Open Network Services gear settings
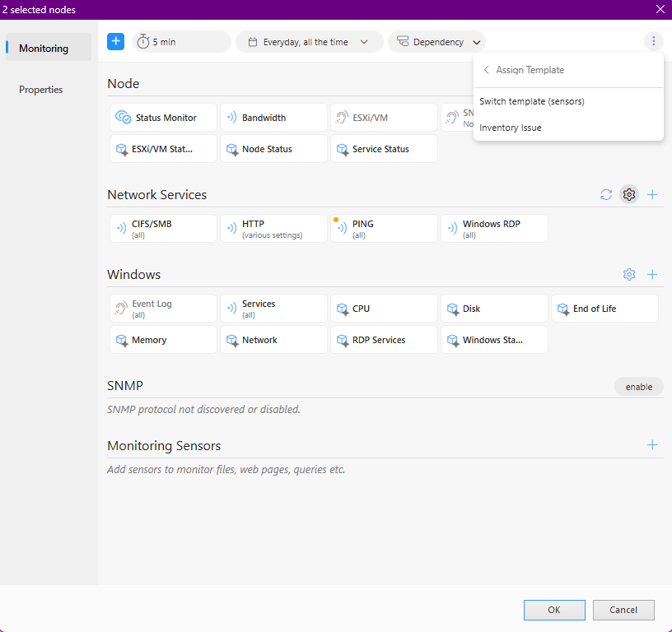The width and height of the screenshot is (672, 632). [x=628, y=194]
